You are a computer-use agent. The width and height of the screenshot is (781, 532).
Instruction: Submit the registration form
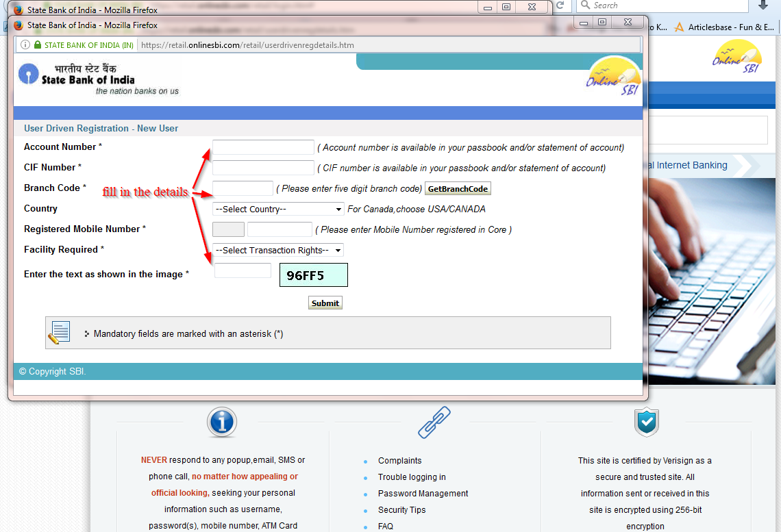point(325,303)
